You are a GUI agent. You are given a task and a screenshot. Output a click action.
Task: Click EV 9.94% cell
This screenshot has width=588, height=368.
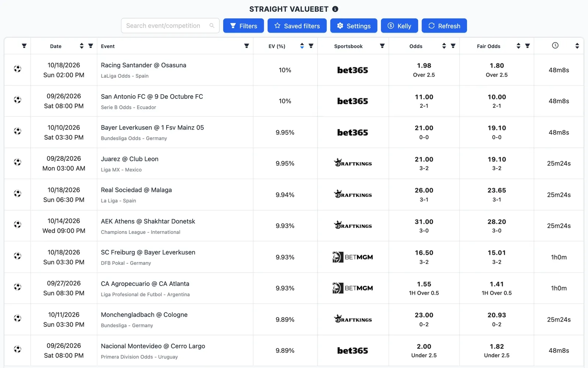point(285,195)
